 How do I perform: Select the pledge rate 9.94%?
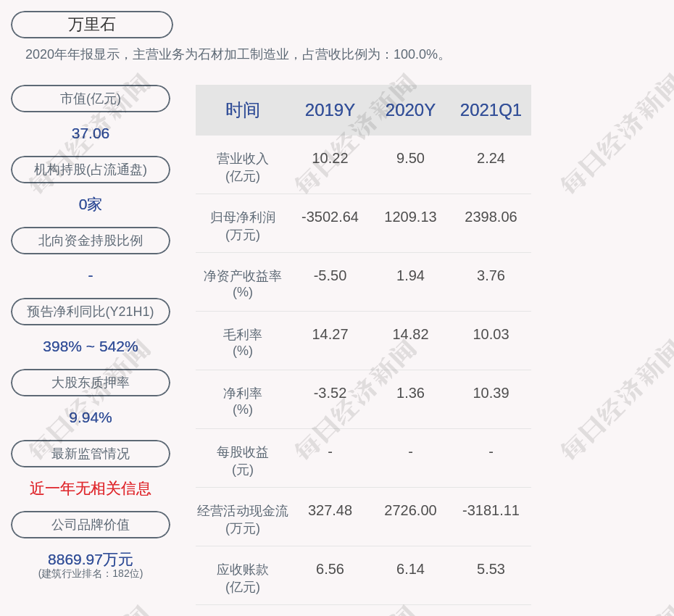click(91, 417)
